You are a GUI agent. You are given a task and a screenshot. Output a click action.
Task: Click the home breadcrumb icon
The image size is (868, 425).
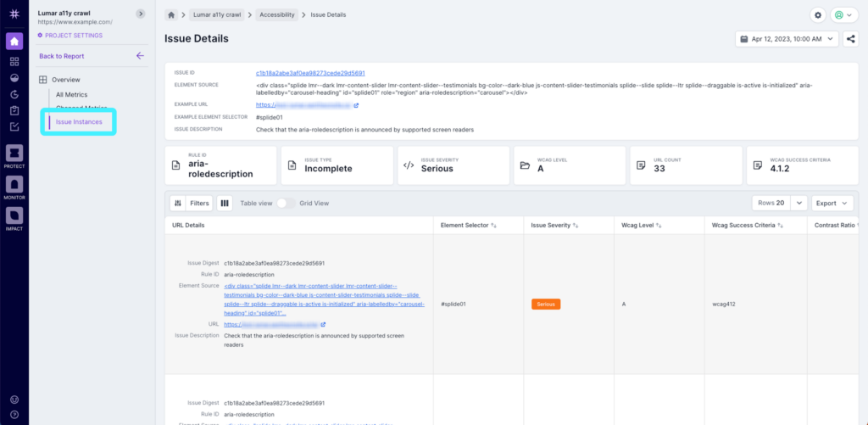click(171, 15)
